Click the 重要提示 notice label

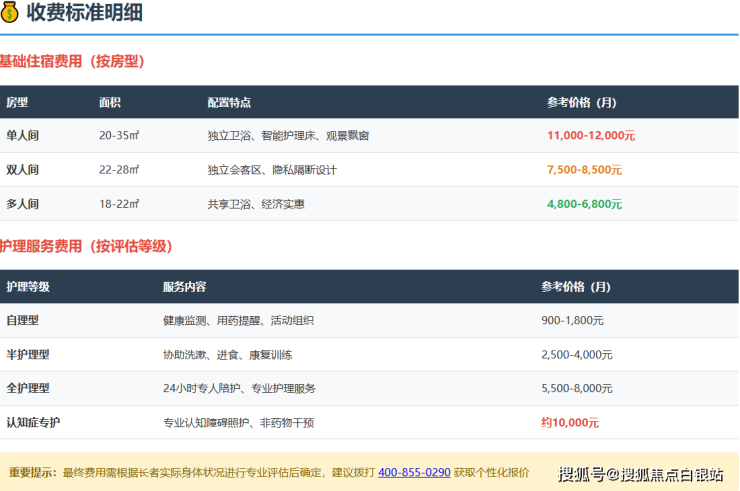tap(32, 471)
